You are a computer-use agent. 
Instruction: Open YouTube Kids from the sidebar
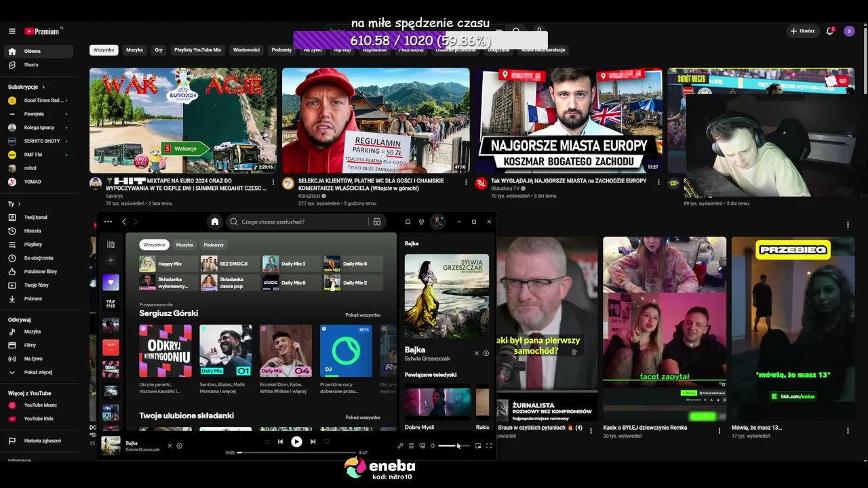tap(39, 419)
